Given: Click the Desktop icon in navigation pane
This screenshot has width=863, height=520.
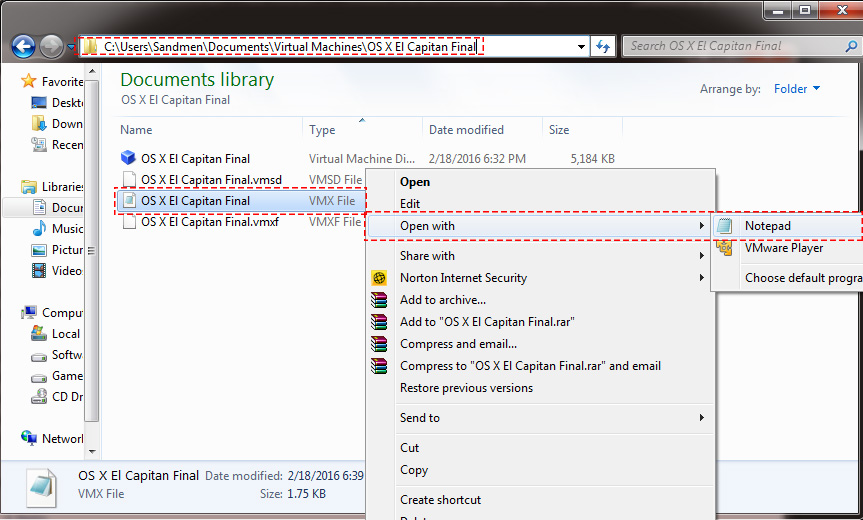Looking at the screenshot, I should click(39, 102).
